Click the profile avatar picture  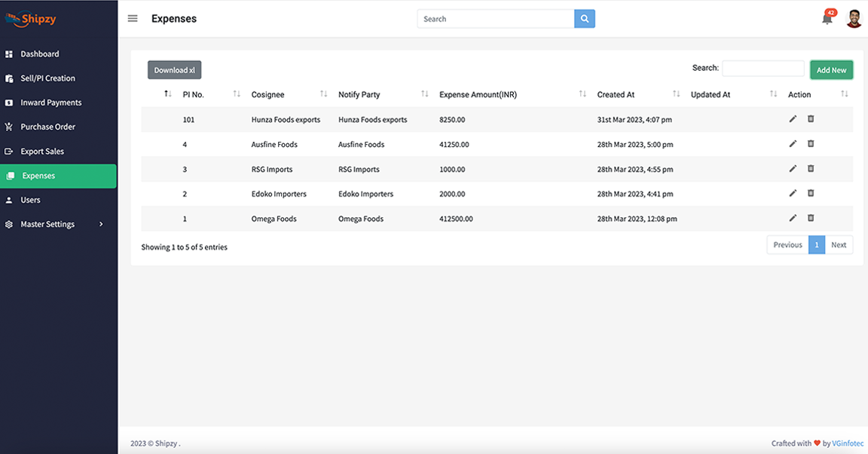click(x=854, y=18)
